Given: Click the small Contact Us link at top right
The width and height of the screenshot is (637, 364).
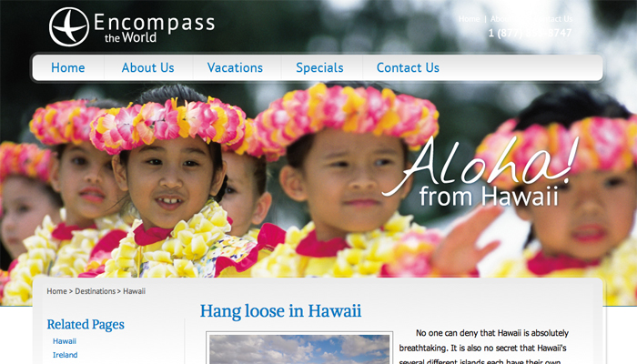Looking at the screenshot, I should click(553, 19).
